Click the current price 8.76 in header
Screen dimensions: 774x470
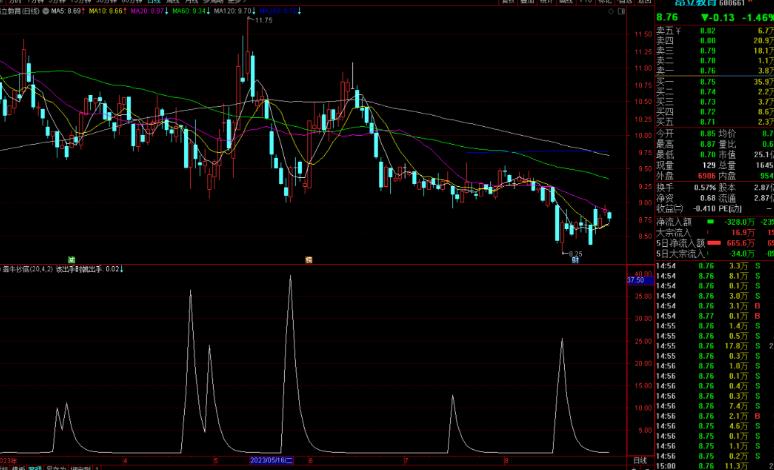pos(667,17)
